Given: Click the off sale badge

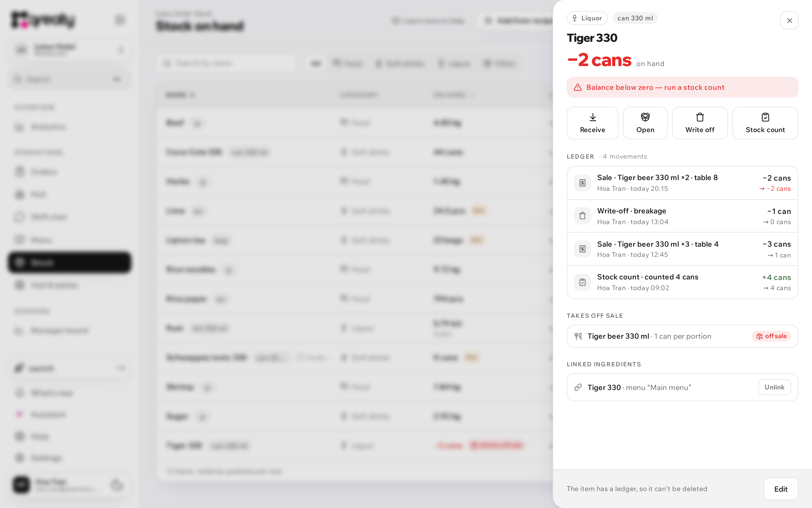Looking at the screenshot, I should [771, 336].
